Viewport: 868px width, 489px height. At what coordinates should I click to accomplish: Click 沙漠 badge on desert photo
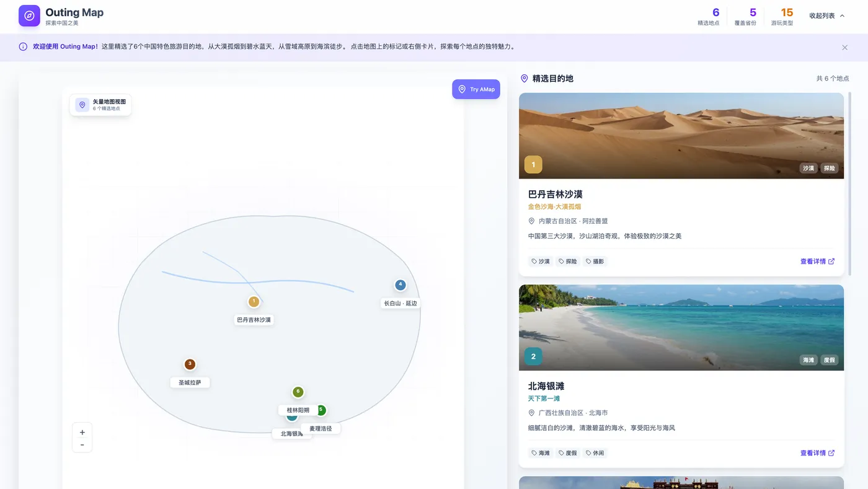pos(808,168)
